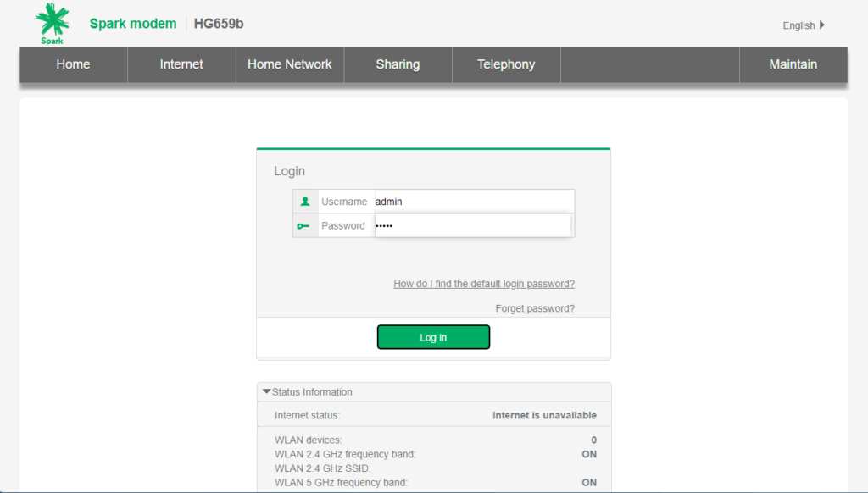Screen dimensions: 868x493
Task: Click the Maintain menu item
Action: (793, 64)
